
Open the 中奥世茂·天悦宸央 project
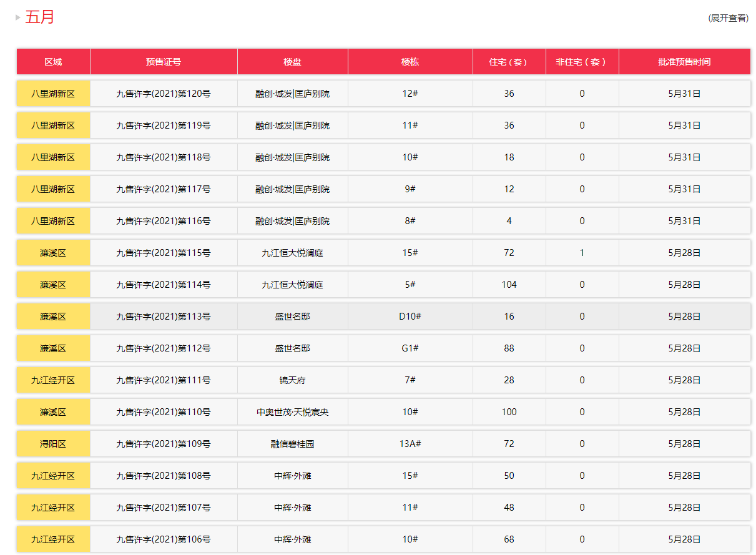click(292, 412)
